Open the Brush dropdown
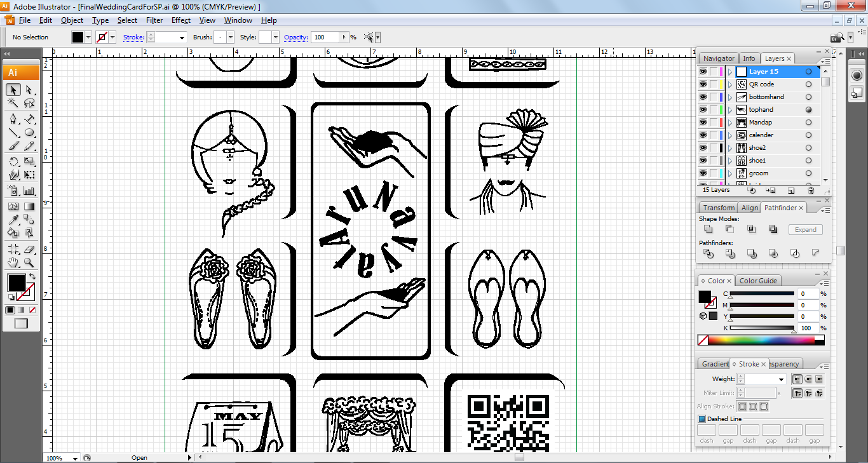 click(x=231, y=37)
